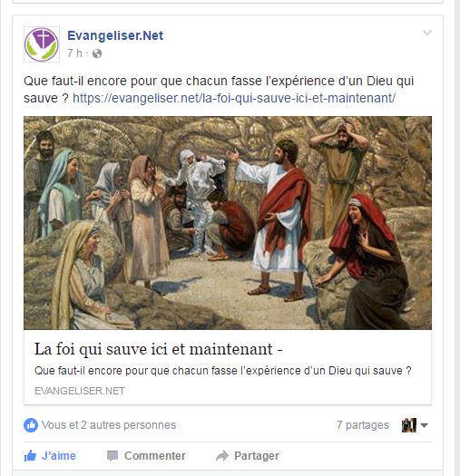Click the globe public privacy icon
Screen dimensions: 460x476
pyautogui.click(x=97, y=53)
